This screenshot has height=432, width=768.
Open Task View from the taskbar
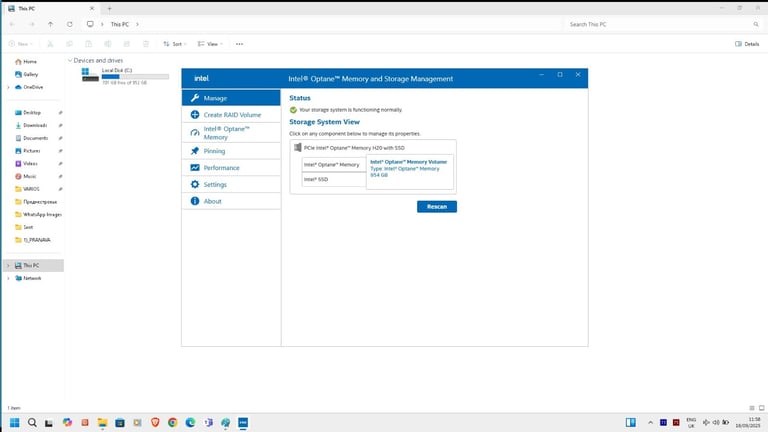click(x=49, y=422)
